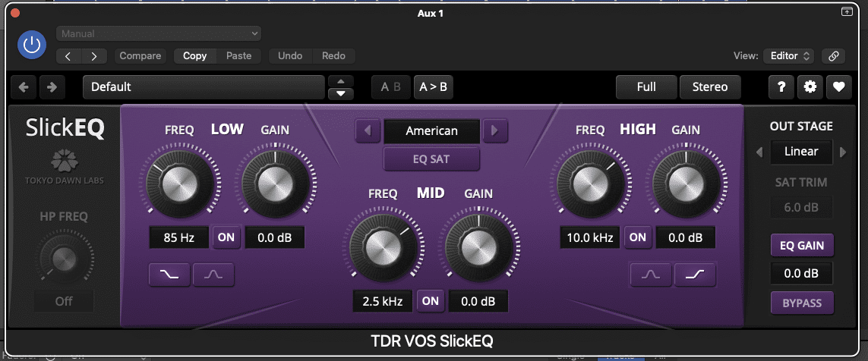Open the Default preset name field

pyautogui.click(x=204, y=86)
